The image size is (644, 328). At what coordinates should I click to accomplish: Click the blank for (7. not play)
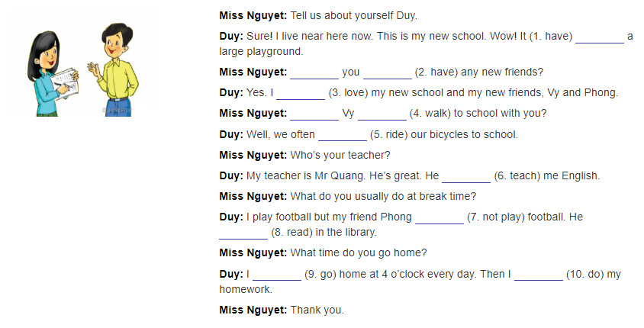pyautogui.click(x=440, y=217)
